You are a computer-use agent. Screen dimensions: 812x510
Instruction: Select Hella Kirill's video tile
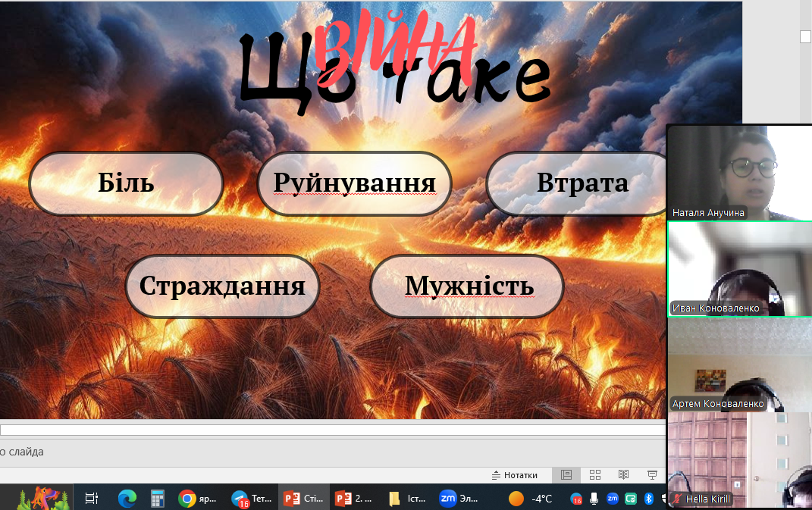pos(739,460)
